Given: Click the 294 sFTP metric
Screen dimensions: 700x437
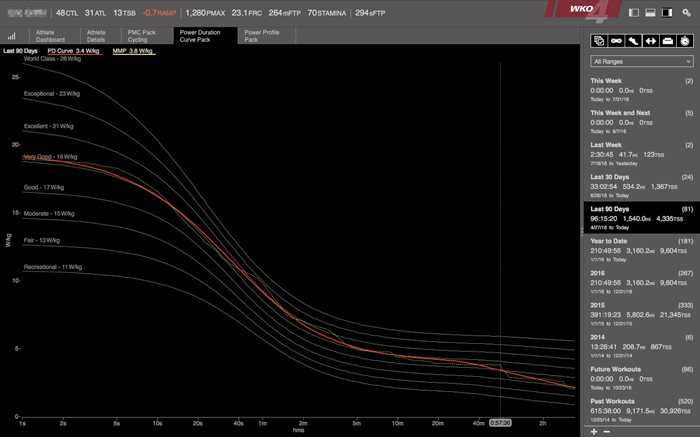Looking at the screenshot, I should [370, 13].
